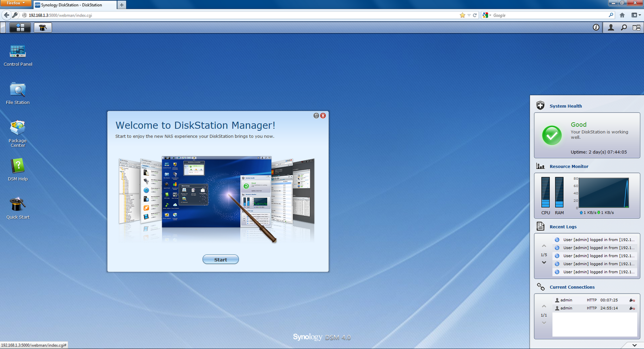Viewport: 644px width, 349px height.
Task: Click the Resource Monitor bar-chart icon
Action: coord(541,166)
